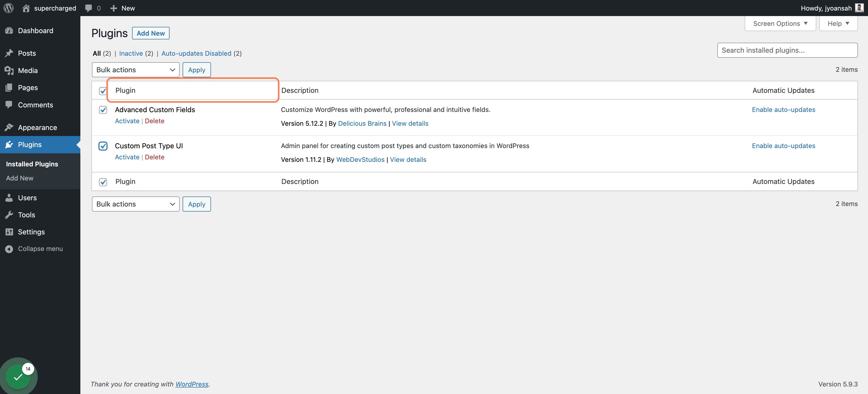868x394 pixels.
Task: Toggle select-all checkbox in top table header
Action: (103, 91)
